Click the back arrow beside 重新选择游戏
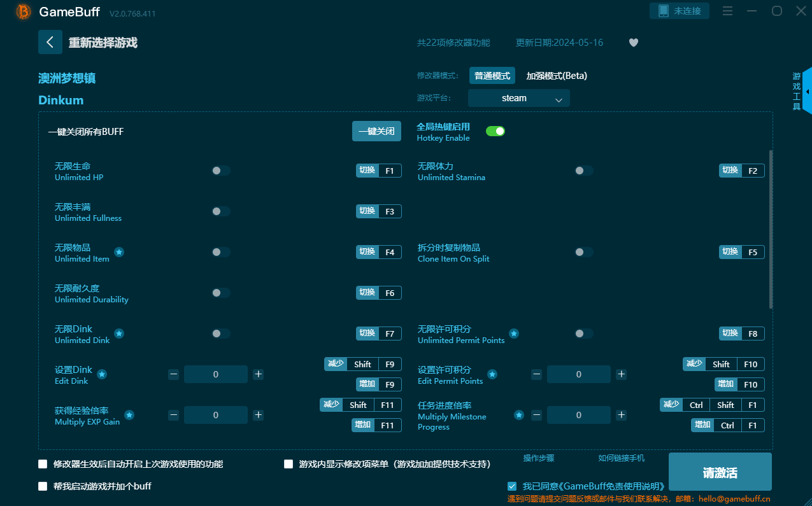Screen dimensions: 812x506 pyautogui.click(x=50, y=42)
